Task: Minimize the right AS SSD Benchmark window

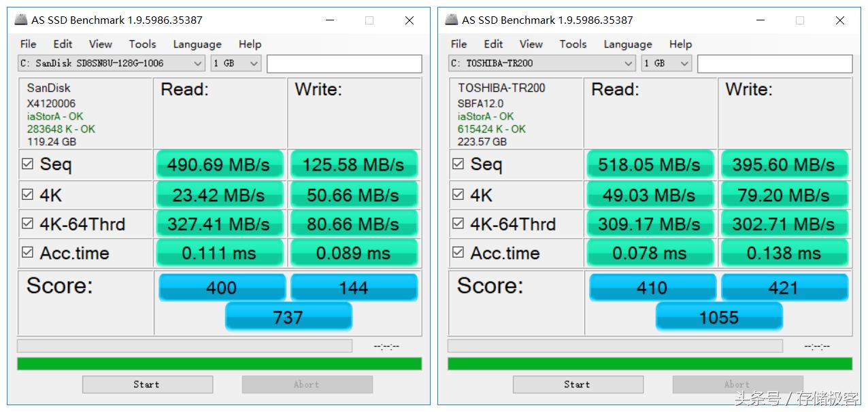Action: coord(759,20)
